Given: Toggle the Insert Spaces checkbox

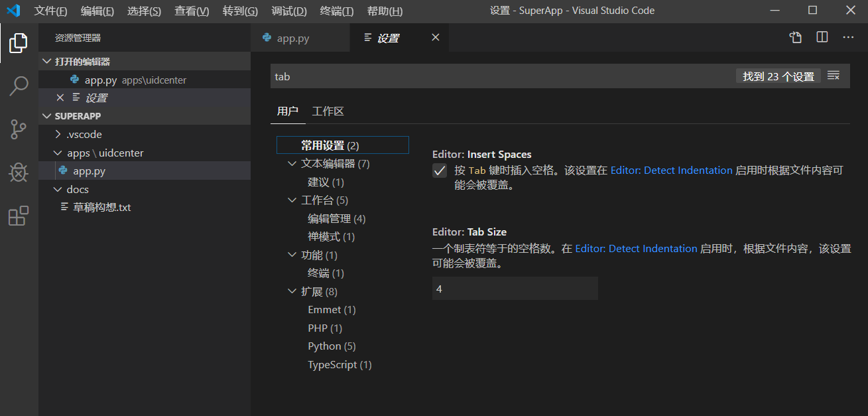Looking at the screenshot, I should (440, 171).
